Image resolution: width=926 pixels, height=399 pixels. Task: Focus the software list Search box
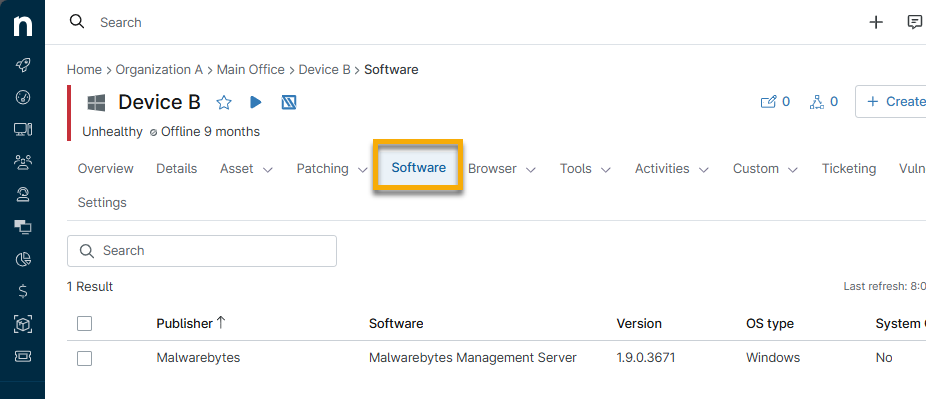[x=202, y=251]
